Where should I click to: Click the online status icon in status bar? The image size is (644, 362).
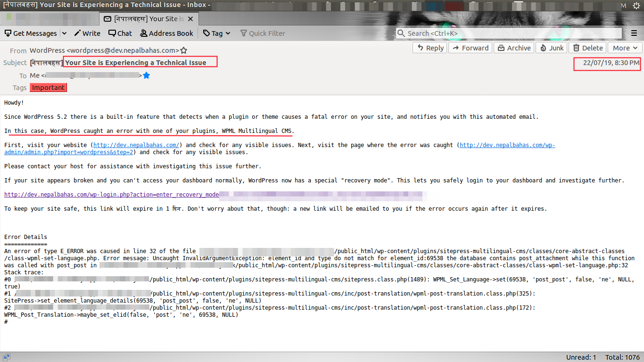coord(7,357)
